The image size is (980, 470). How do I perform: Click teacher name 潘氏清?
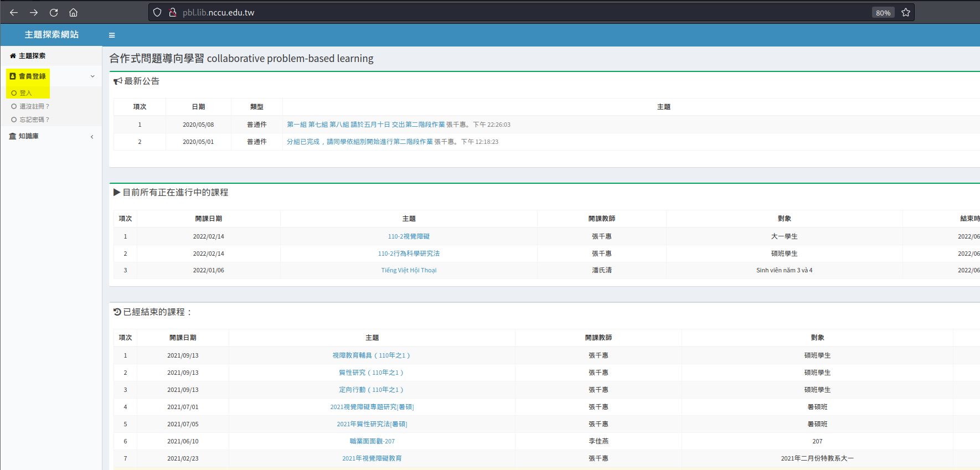click(x=602, y=270)
